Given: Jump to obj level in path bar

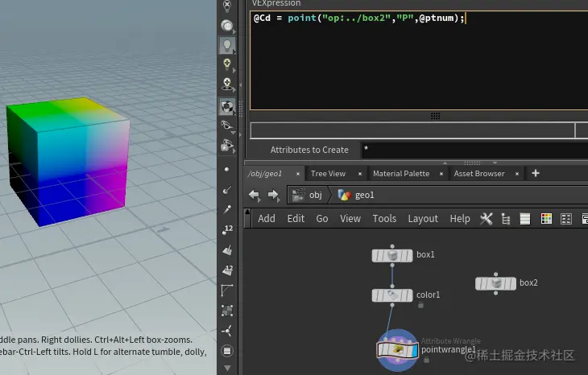Looking at the screenshot, I should [x=308, y=195].
